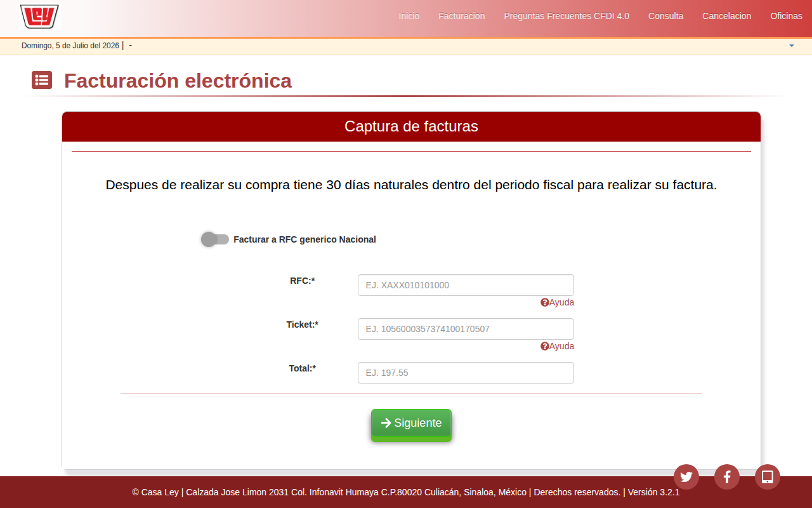Open the Cancelacion menu item
Image resolution: width=812 pixels, height=508 pixels.
727,16
